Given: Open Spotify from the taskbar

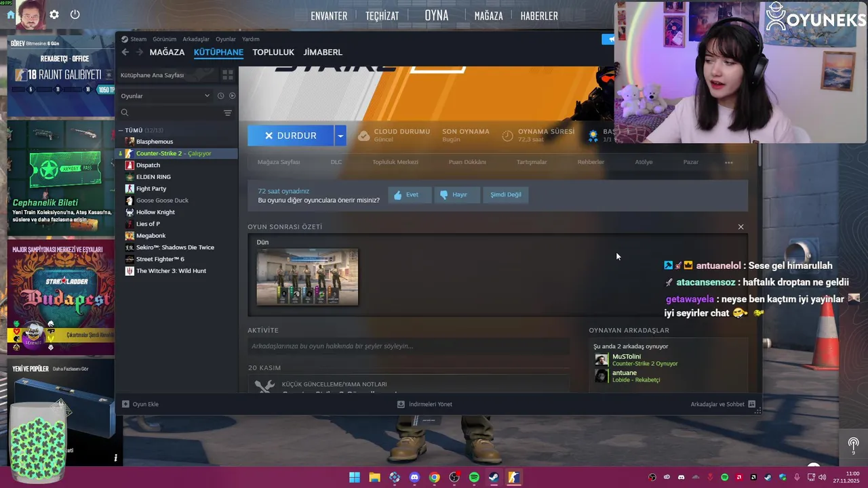Looking at the screenshot, I should tap(474, 477).
